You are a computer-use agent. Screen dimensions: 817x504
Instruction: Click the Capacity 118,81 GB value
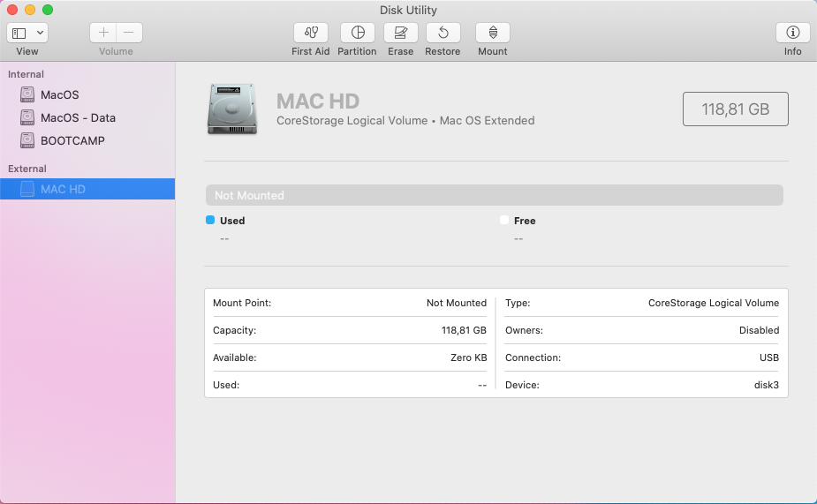coord(464,330)
